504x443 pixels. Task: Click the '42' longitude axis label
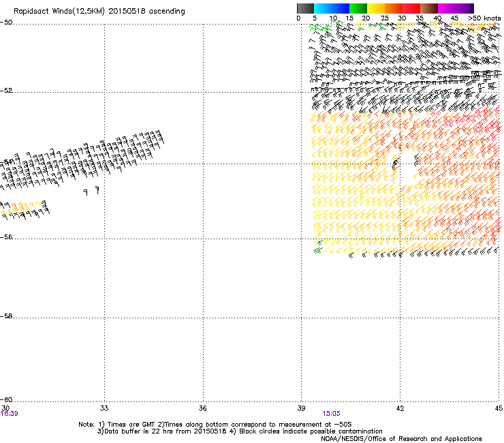[400, 408]
